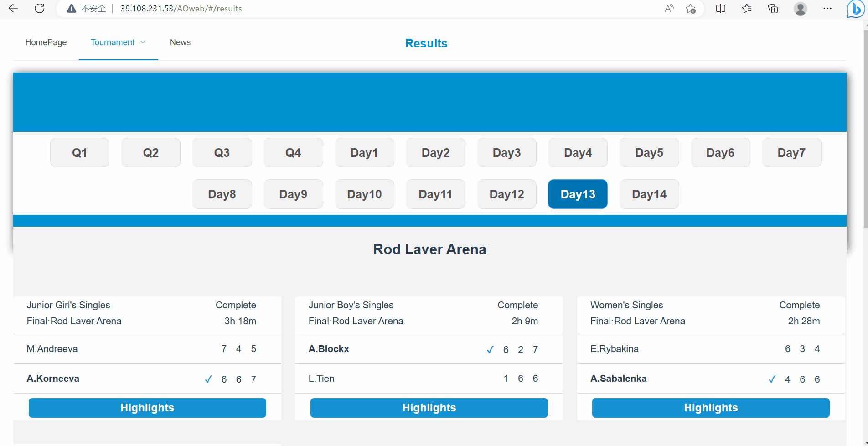Watch Highlights for Junior Girl's Singles final
The width and height of the screenshot is (868, 446).
pos(147,408)
